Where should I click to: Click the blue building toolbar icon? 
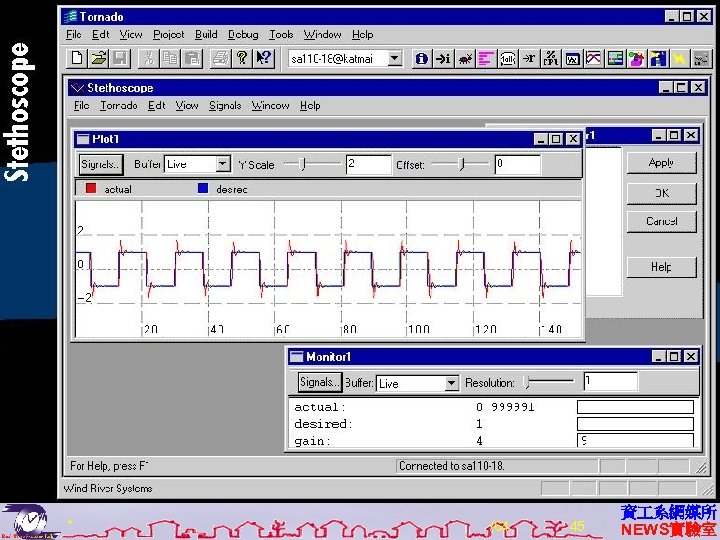658,58
